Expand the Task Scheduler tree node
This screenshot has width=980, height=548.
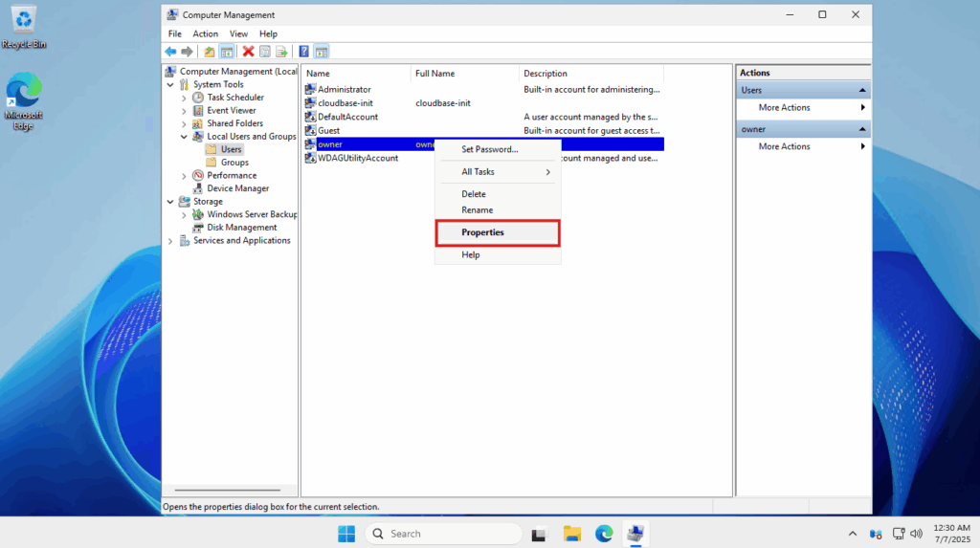pyautogui.click(x=184, y=98)
